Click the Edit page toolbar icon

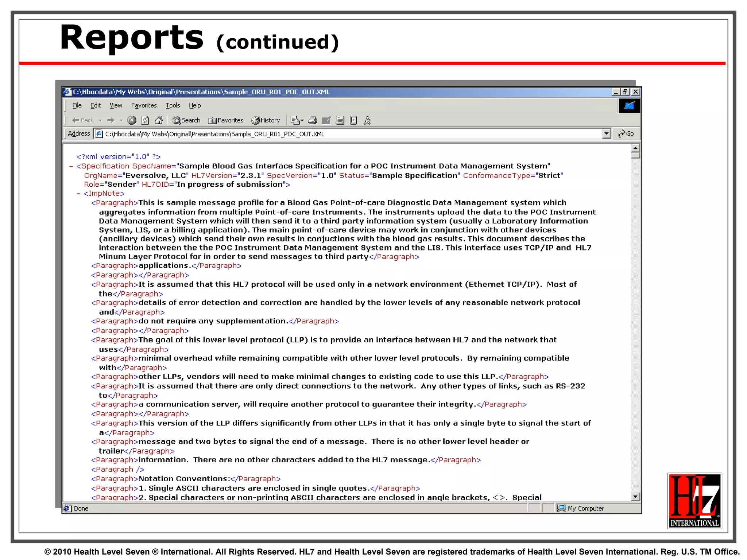coord(326,120)
